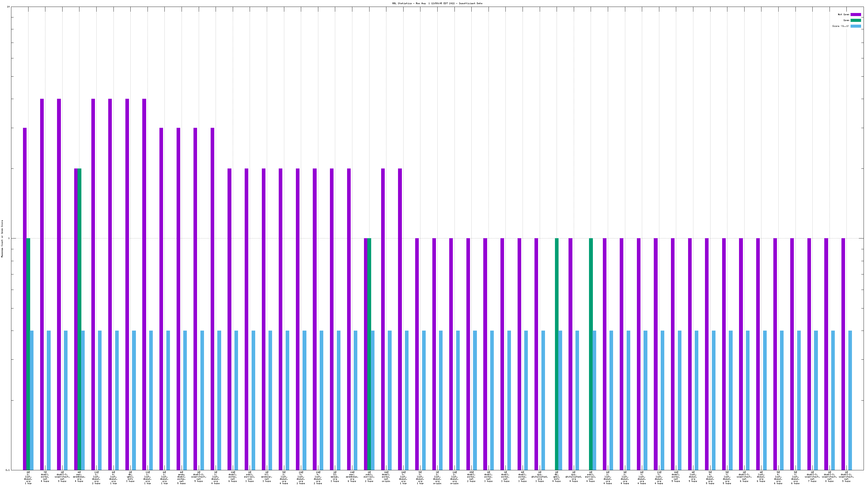868x488 pixels.
Task: Click the green Spam bar for db.wpbl.info 4 hops
Action: point(557,354)
